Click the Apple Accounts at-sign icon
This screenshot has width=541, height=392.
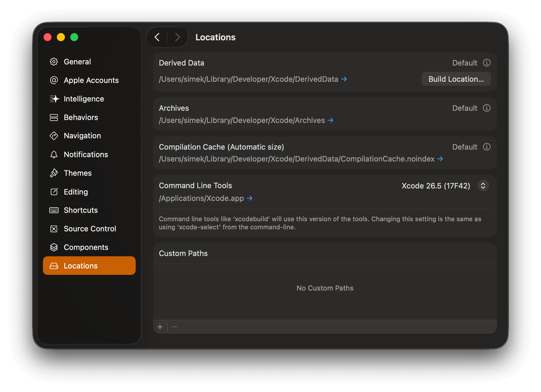(54, 80)
